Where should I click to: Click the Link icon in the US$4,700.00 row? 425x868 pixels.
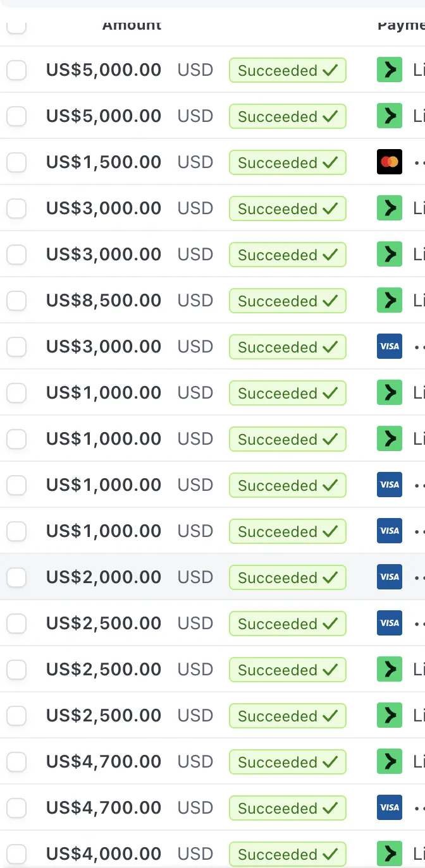(x=390, y=761)
